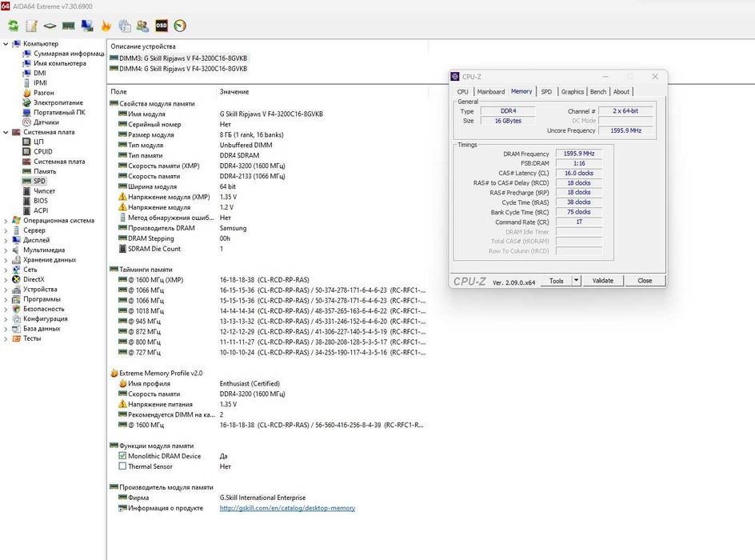Open the Память tree item
Image resolution: width=755 pixels, height=560 pixels.
click(45, 171)
